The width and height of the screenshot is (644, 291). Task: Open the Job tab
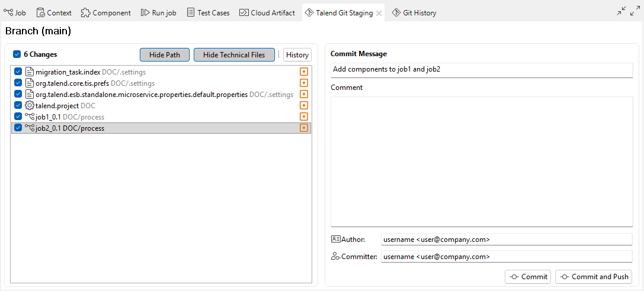tap(15, 12)
